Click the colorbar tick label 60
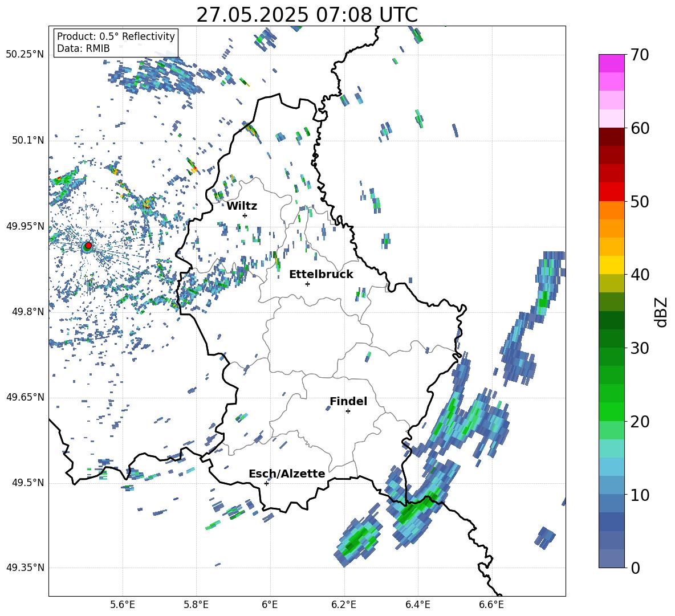The image size is (675, 616). (x=639, y=128)
